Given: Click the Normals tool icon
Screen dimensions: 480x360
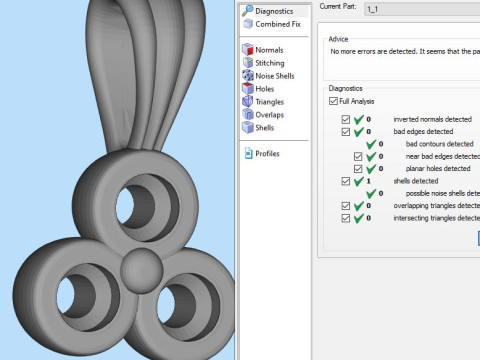Looking at the screenshot, I should point(248,50).
